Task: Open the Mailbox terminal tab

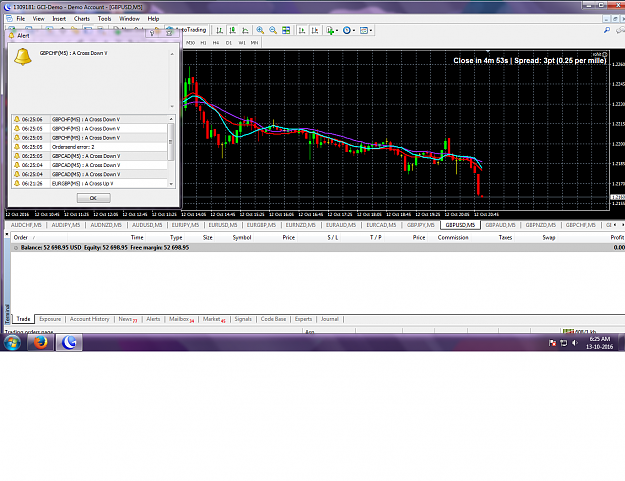Action: (x=181, y=319)
